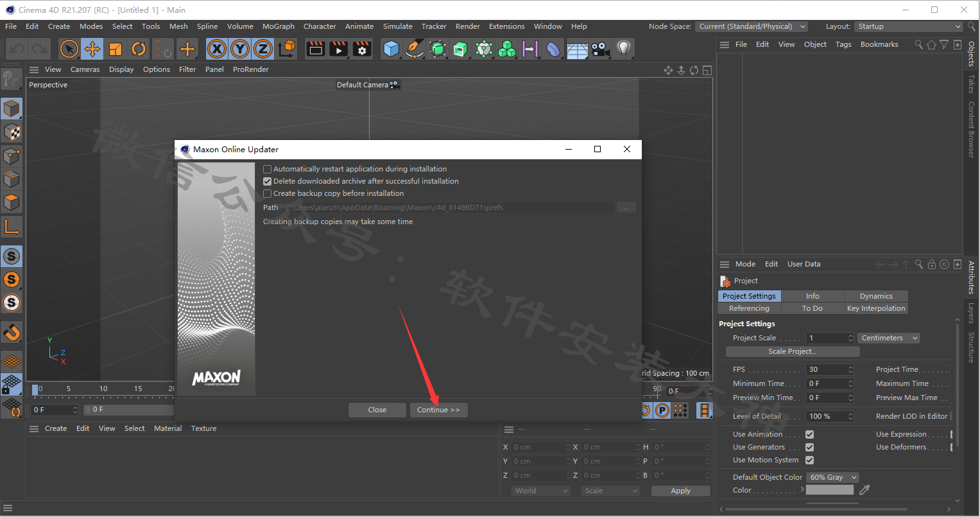Add a Camera object
The width and height of the screenshot is (980, 517).
pyautogui.click(x=600, y=49)
